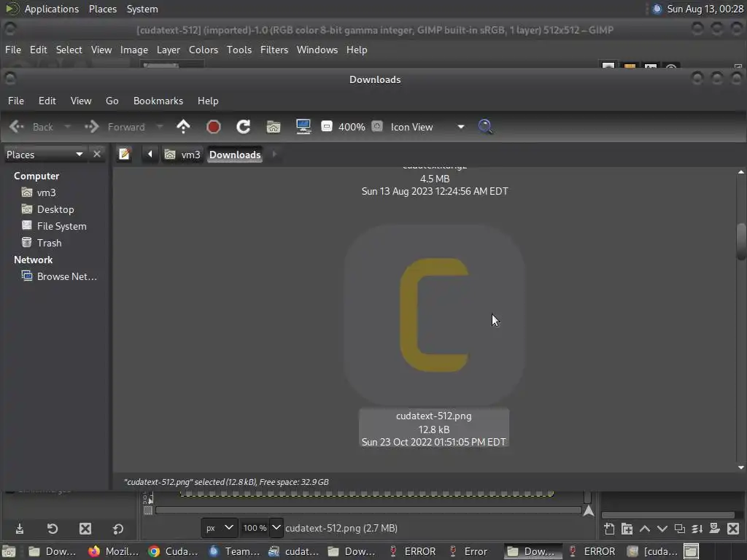Go up to the parent folder
This screenshot has height=560, width=747.
coord(183,127)
